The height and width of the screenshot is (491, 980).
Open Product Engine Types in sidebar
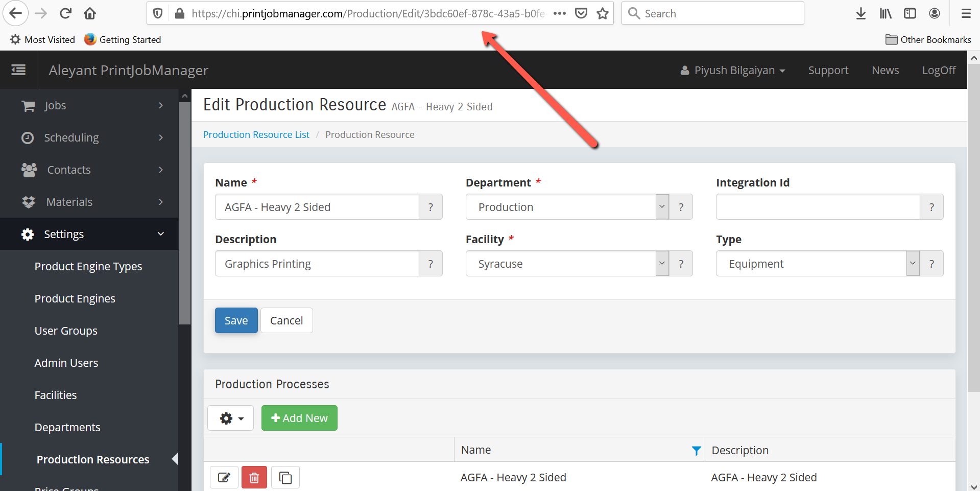(x=88, y=266)
